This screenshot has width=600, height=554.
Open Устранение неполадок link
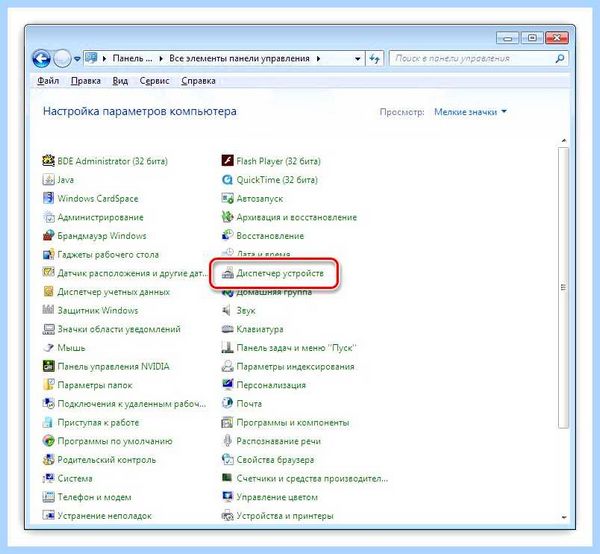click(x=104, y=516)
